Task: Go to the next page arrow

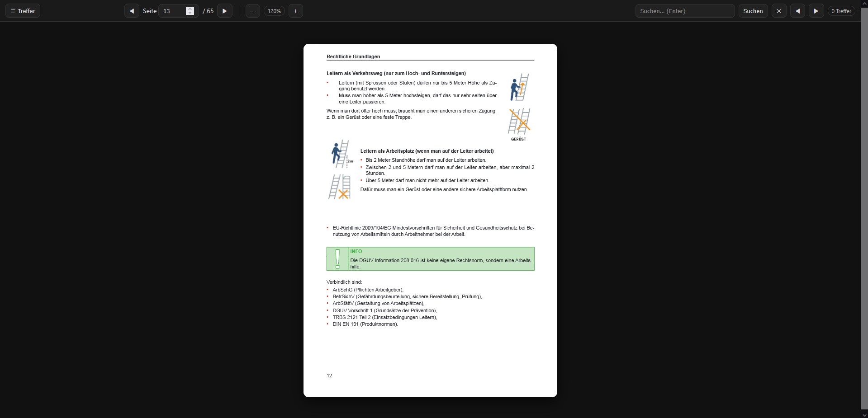Action: point(225,11)
